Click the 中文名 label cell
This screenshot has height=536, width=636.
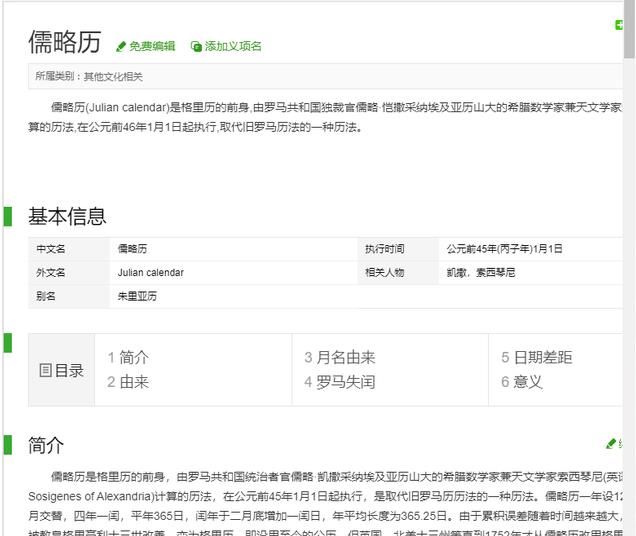click(x=69, y=249)
